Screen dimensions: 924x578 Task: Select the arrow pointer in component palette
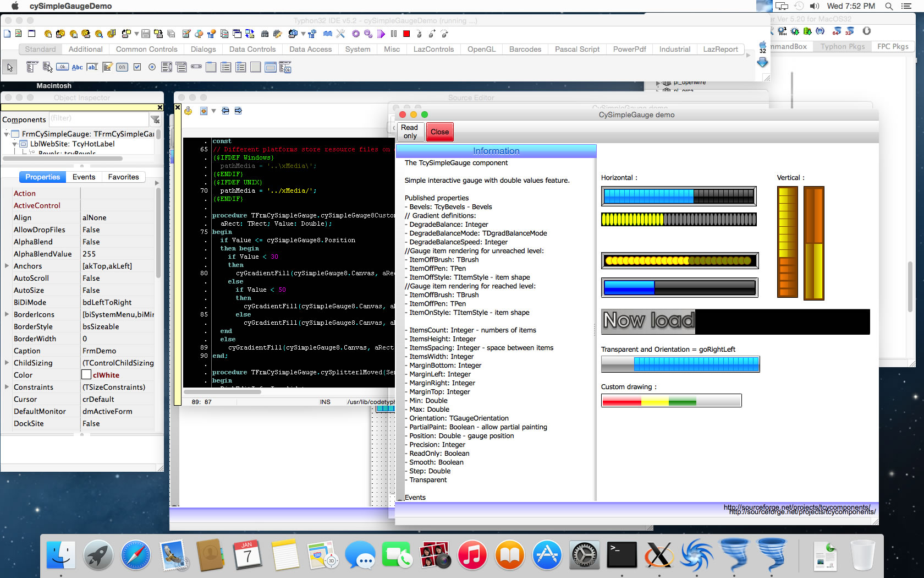click(10, 67)
